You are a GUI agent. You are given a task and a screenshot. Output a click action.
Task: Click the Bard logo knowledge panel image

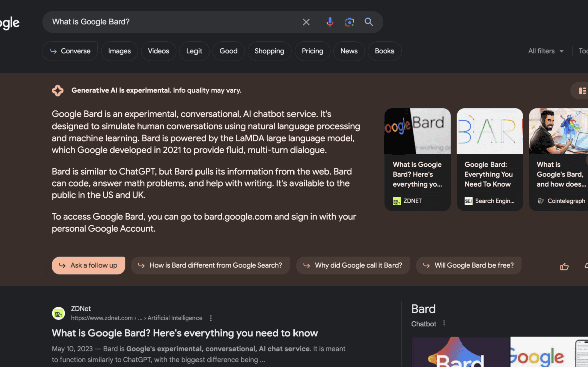pyautogui.click(x=460, y=352)
